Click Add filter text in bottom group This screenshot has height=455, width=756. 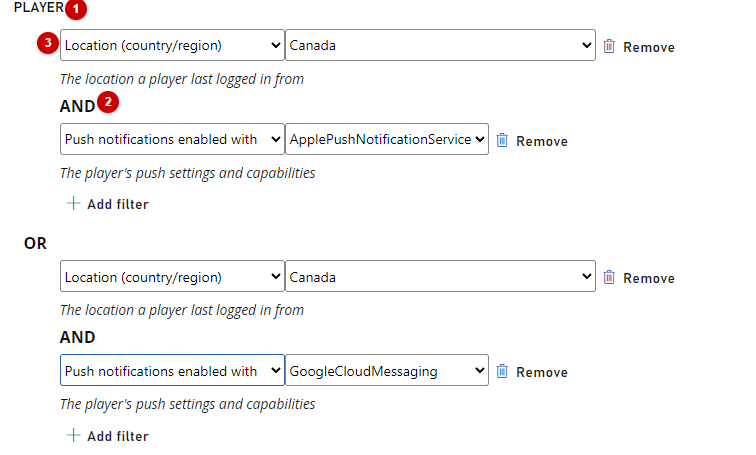118,436
